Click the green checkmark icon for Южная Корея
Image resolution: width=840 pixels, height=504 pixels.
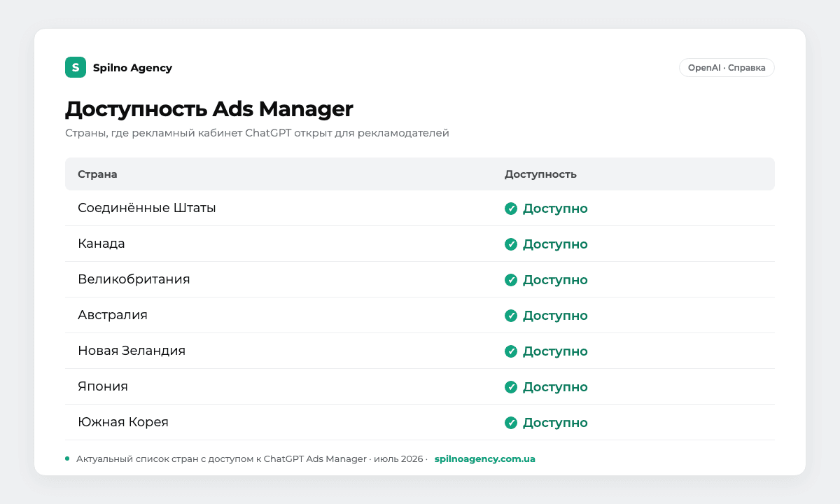[511, 423]
